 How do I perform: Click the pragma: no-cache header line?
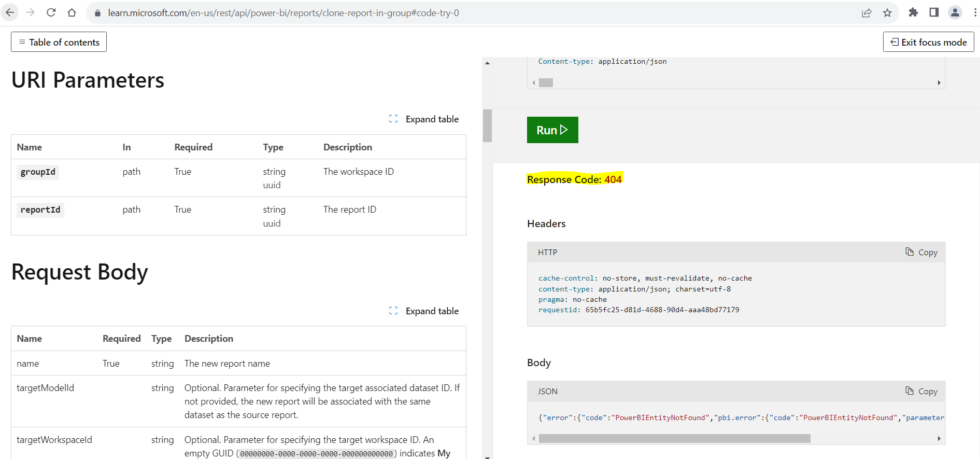573,299
